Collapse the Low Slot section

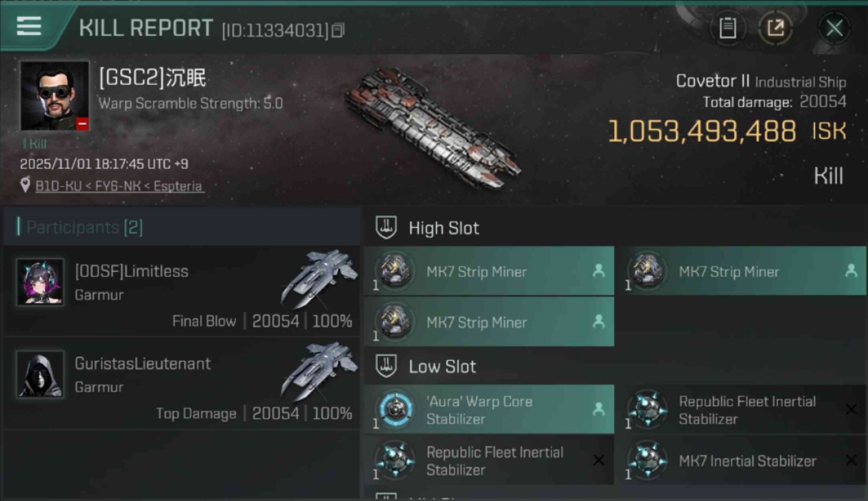click(387, 366)
